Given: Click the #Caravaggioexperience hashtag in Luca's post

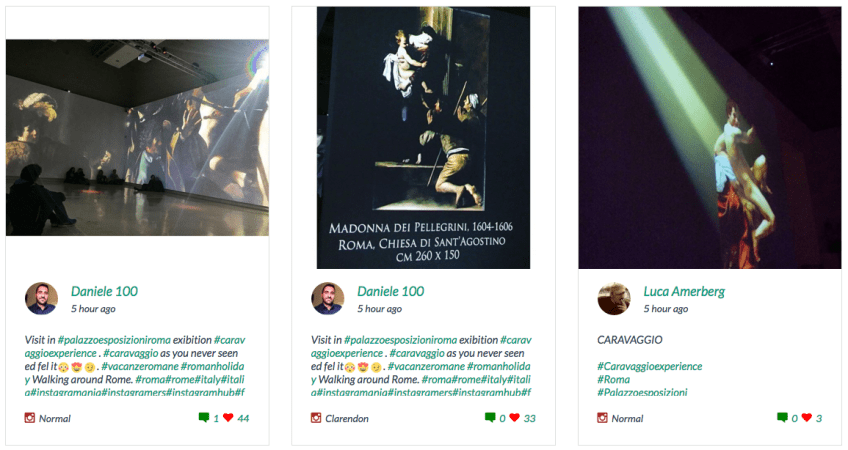Looking at the screenshot, I should [650, 366].
